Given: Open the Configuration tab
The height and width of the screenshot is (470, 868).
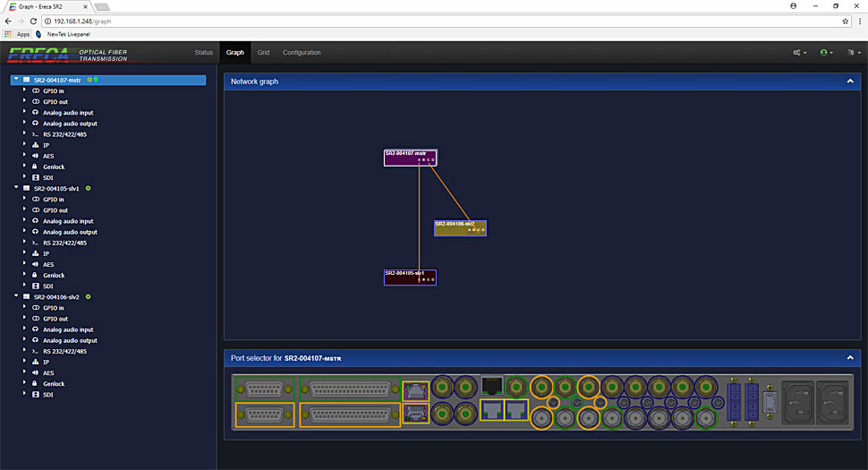Looking at the screenshot, I should tap(302, 53).
